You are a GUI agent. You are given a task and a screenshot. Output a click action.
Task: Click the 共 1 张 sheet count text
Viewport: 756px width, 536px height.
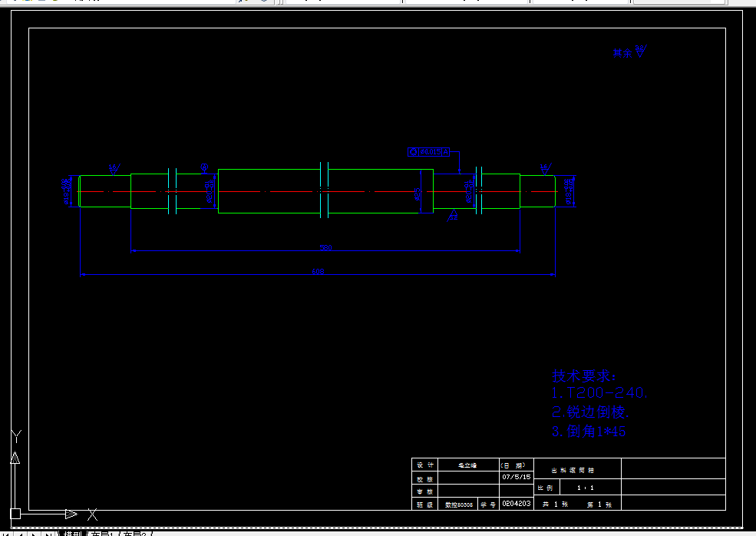pos(555,505)
